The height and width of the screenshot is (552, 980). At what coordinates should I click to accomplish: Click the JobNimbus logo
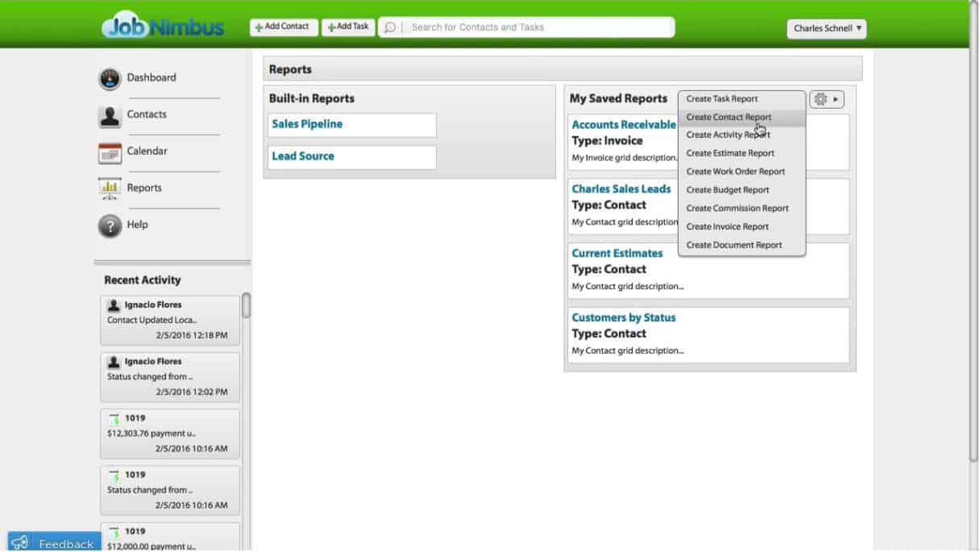click(x=163, y=27)
